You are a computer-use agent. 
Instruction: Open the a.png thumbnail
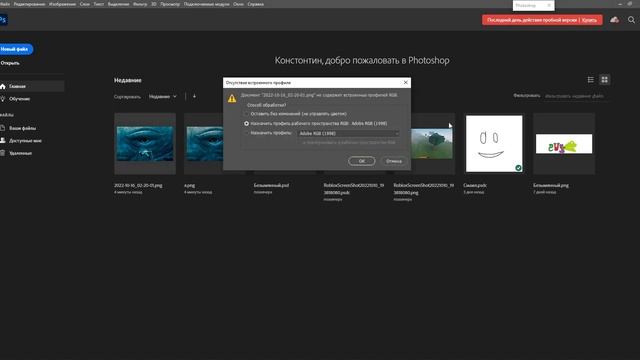coord(203,144)
